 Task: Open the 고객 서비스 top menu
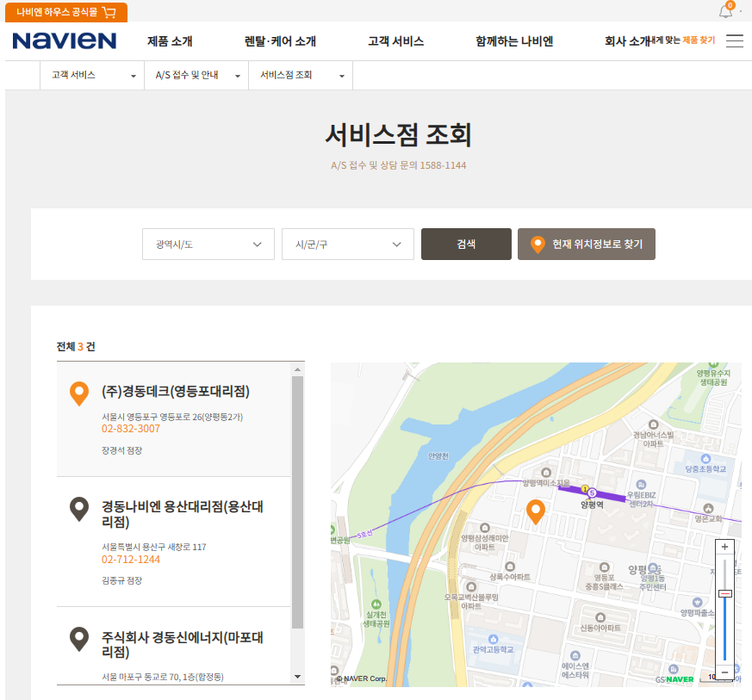pyautogui.click(x=395, y=41)
